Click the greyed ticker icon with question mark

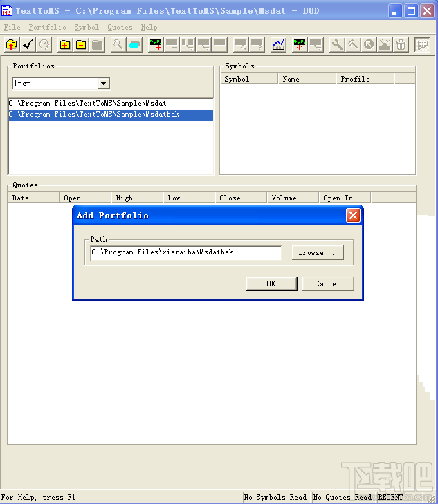click(257, 45)
